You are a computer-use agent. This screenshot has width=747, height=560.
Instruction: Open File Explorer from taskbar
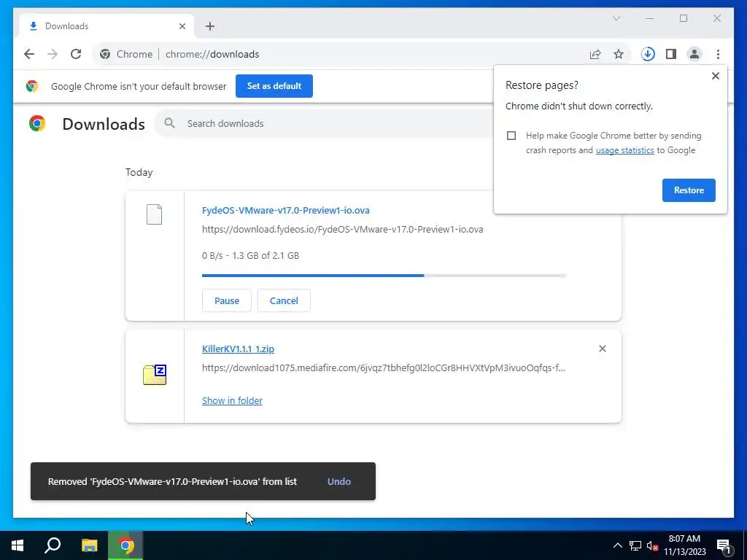point(89,545)
